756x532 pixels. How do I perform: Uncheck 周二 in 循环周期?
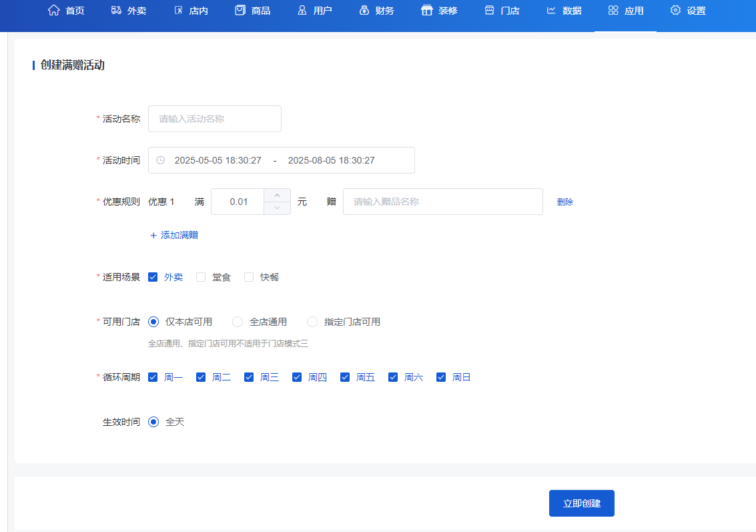(x=201, y=377)
